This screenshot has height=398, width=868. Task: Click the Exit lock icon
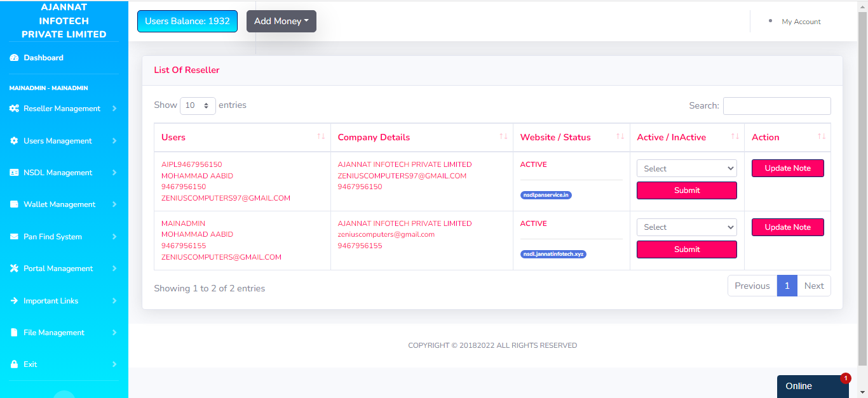coord(14,364)
